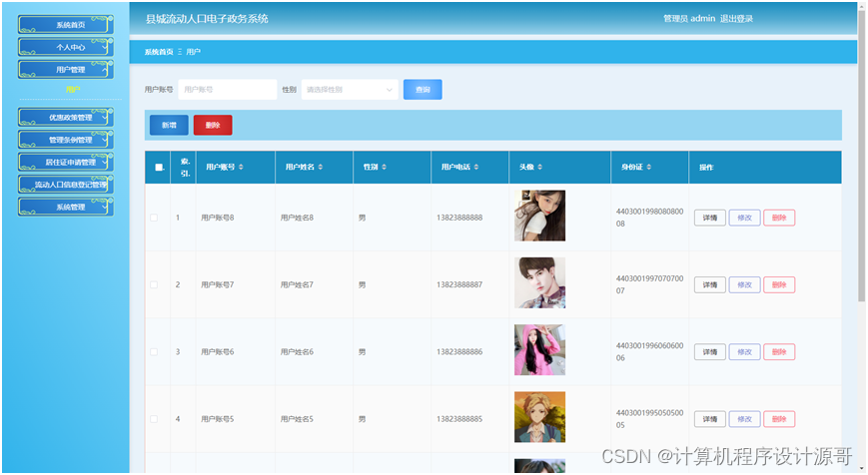Click the name cell 用户姓名8
This screenshot has height=475, width=868.
coord(297,218)
